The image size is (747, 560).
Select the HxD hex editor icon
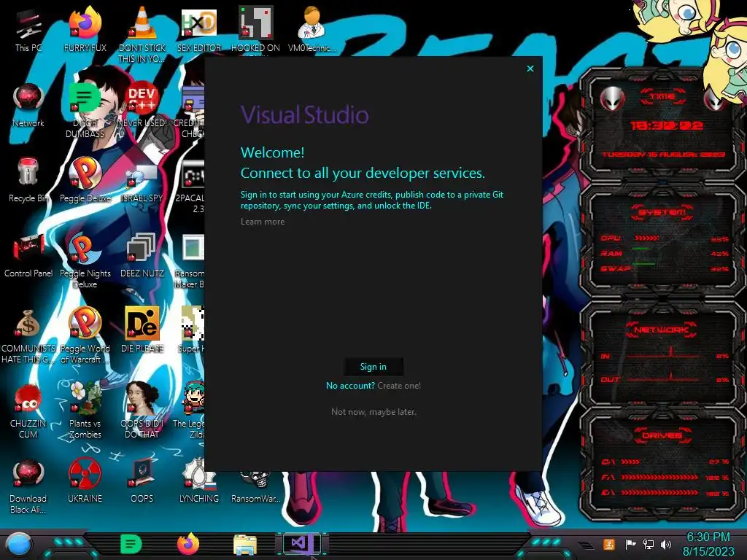click(198, 31)
